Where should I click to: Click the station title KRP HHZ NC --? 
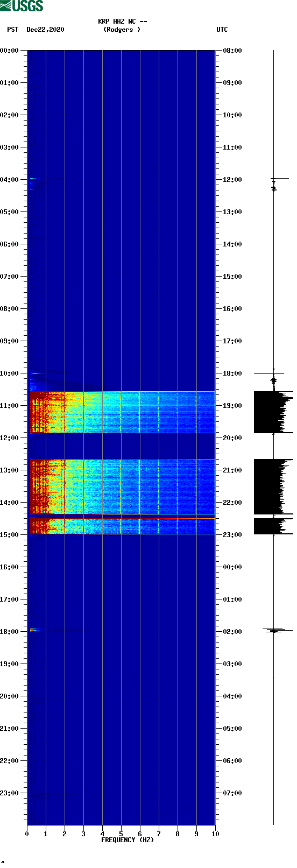122,22
